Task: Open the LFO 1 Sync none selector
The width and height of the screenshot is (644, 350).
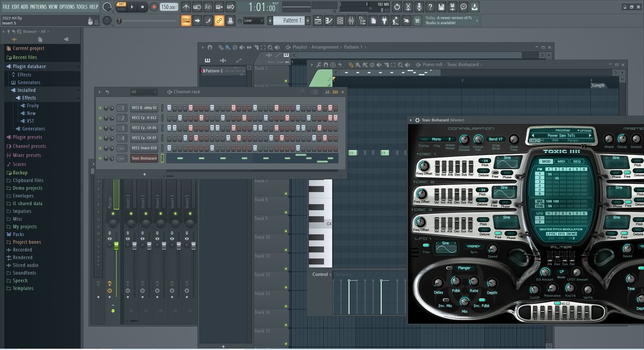Action: coord(473,246)
